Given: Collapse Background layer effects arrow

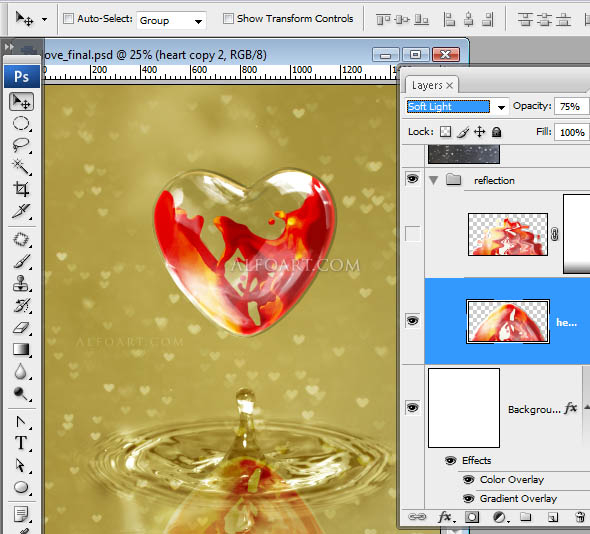Looking at the screenshot, I should click(x=586, y=407).
